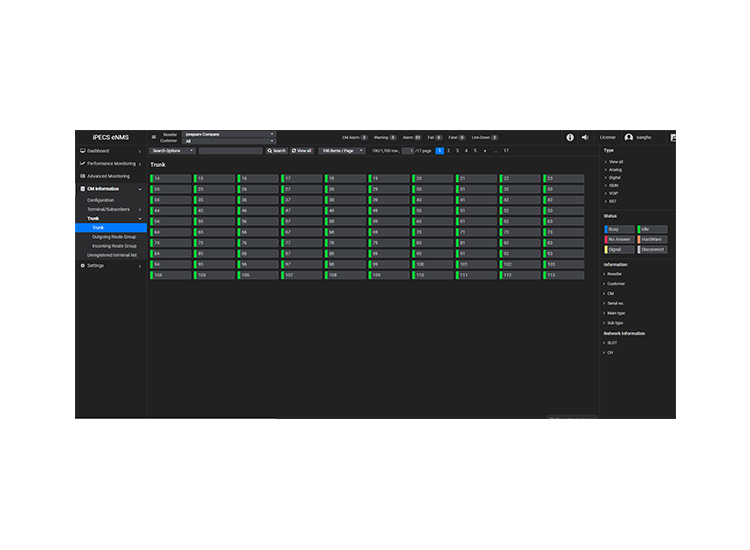This screenshot has width=750, height=550.
Task: Click the View all button
Action: click(302, 151)
